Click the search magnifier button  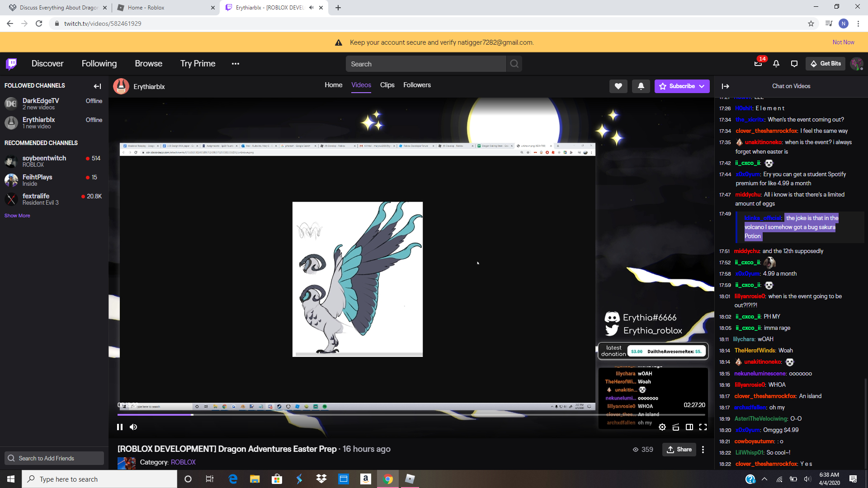tap(514, 64)
